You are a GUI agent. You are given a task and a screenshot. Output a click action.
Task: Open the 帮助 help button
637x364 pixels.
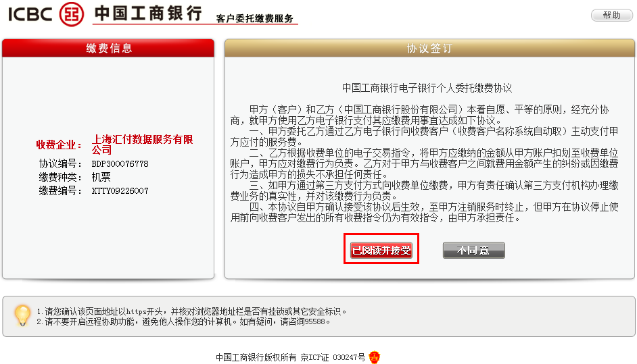click(611, 16)
